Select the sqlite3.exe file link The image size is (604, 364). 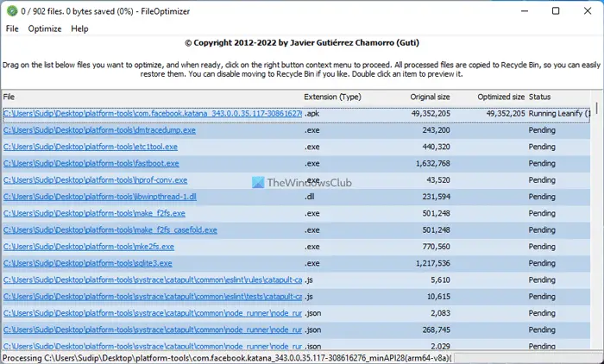click(x=88, y=263)
